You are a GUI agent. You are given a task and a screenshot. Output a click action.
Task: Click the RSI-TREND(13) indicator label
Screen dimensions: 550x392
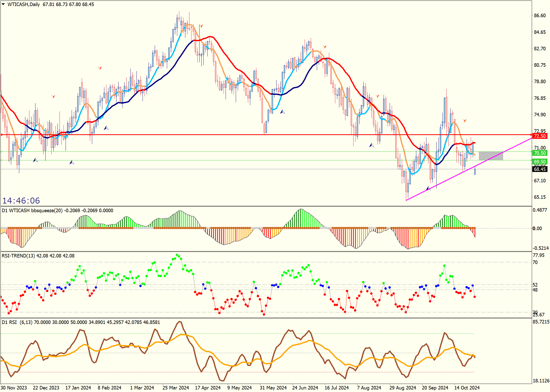click(x=18, y=256)
